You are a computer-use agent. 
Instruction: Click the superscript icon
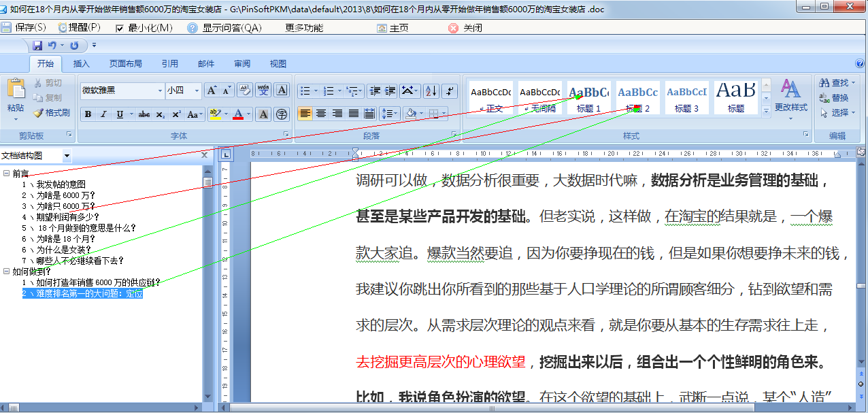point(176,114)
